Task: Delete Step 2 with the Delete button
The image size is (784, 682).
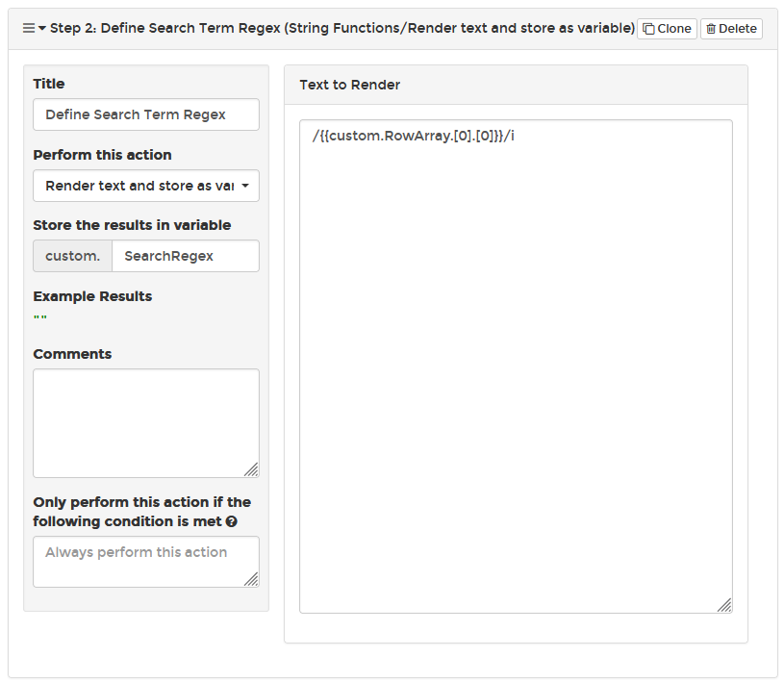Action: coord(731,29)
